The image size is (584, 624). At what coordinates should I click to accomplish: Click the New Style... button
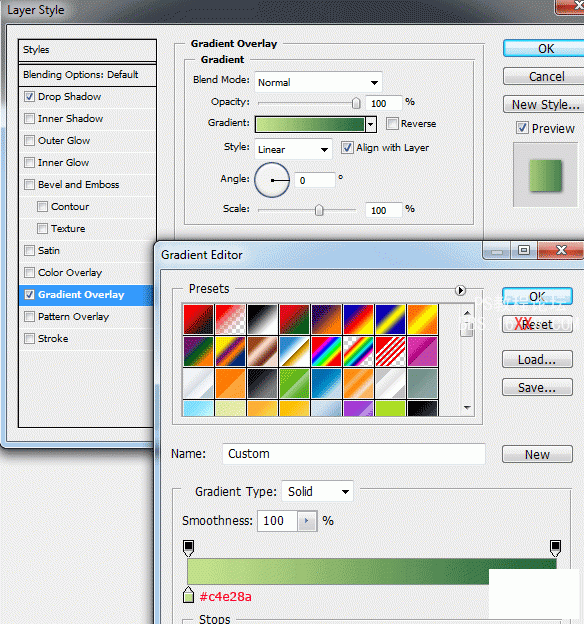click(545, 104)
